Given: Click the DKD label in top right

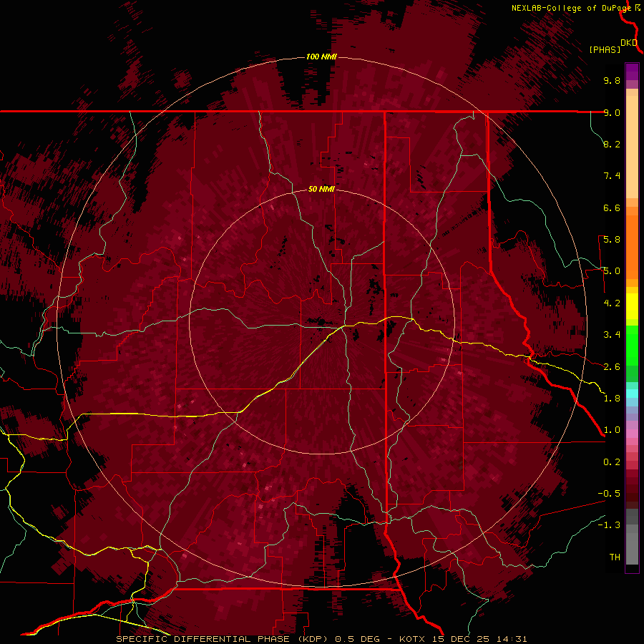Looking at the screenshot, I should (x=629, y=43).
